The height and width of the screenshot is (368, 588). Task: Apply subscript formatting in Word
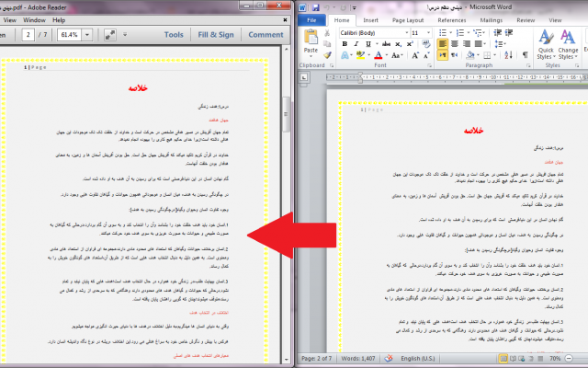[x=398, y=44]
